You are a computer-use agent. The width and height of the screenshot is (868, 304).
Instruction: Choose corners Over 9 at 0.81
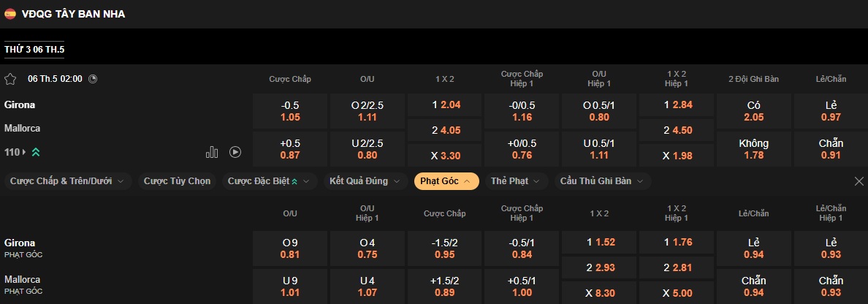click(290, 248)
